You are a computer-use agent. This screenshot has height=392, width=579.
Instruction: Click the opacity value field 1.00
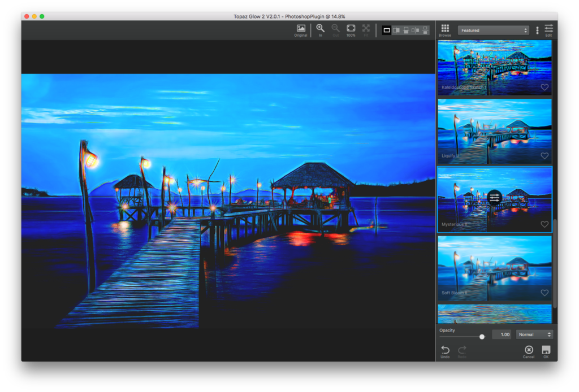(502, 334)
